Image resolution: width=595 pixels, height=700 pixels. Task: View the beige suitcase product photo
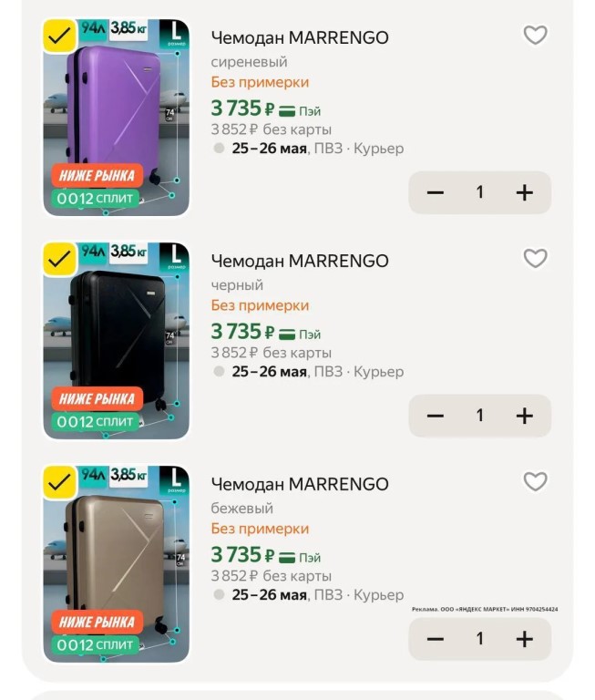(x=117, y=562)
